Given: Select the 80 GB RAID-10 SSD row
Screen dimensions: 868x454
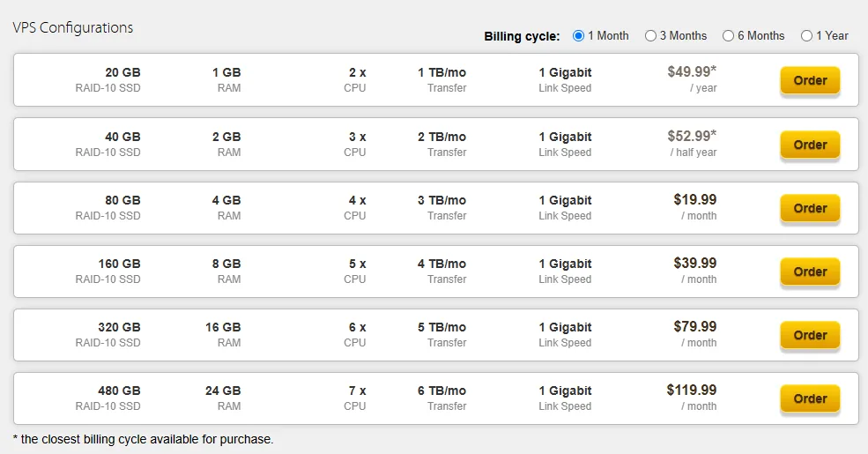Looking at the screenshot, I should (x=436, y=208).
